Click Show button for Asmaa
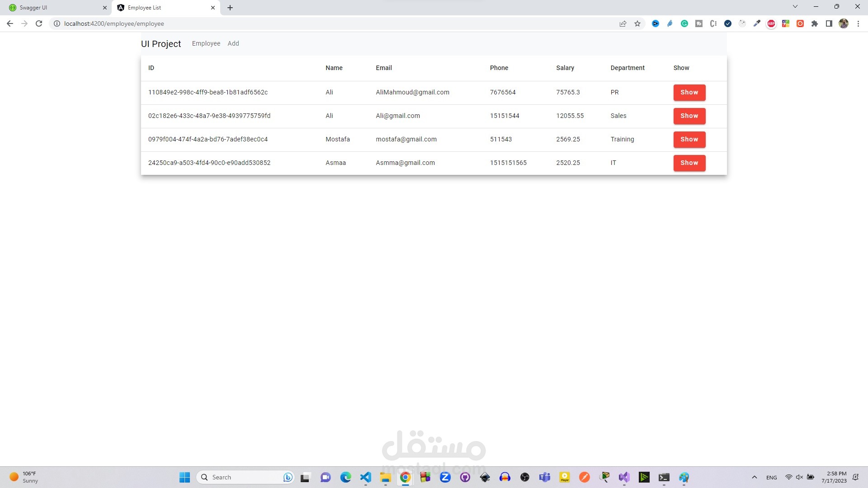The height and width of the screenshot is (488, 868). [689, 163]
